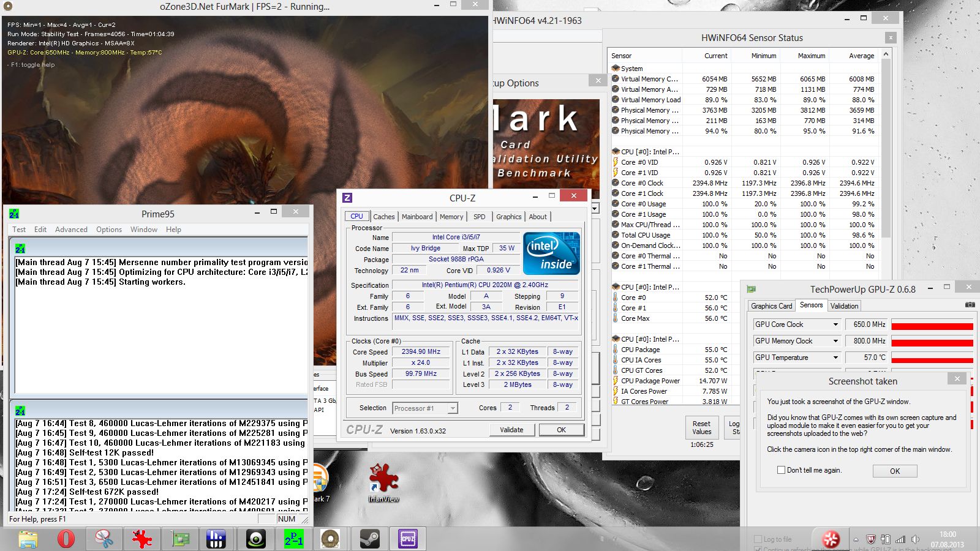
Task: Switch to HWiNFO blue bars taskbar icon
Action: (x=217, y=539)
